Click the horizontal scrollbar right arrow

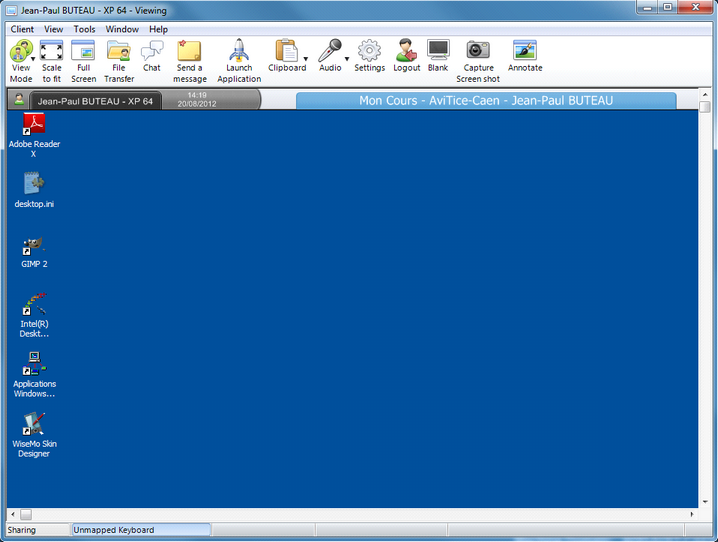[x=691, y=514]
